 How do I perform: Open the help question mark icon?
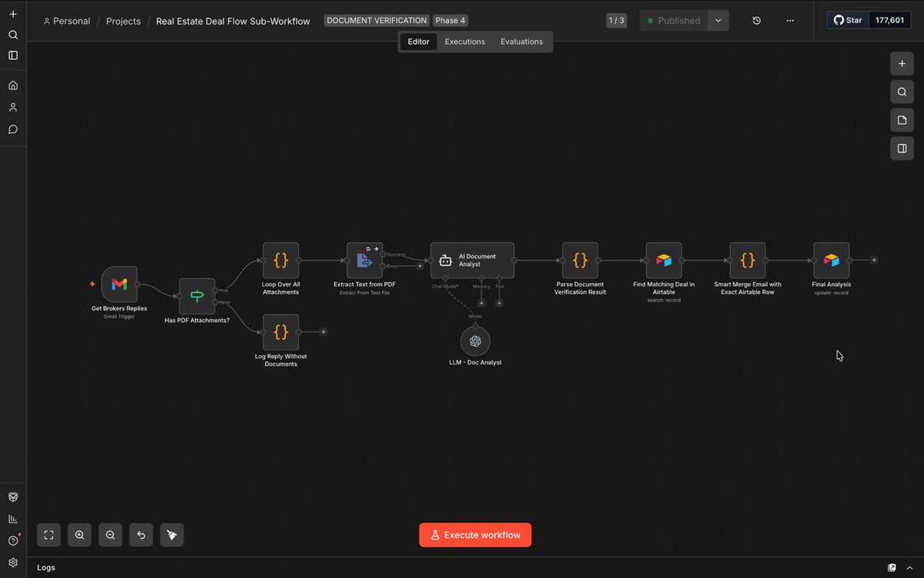pyautogui.click(x=13, y=540)
